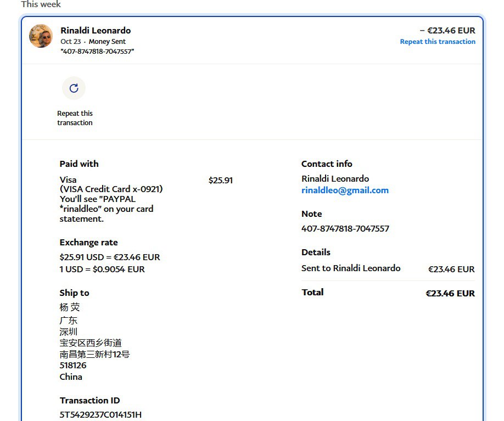
Task: Click the Note number 407-8747818-7047557
Action: click(x=345, y=228)
